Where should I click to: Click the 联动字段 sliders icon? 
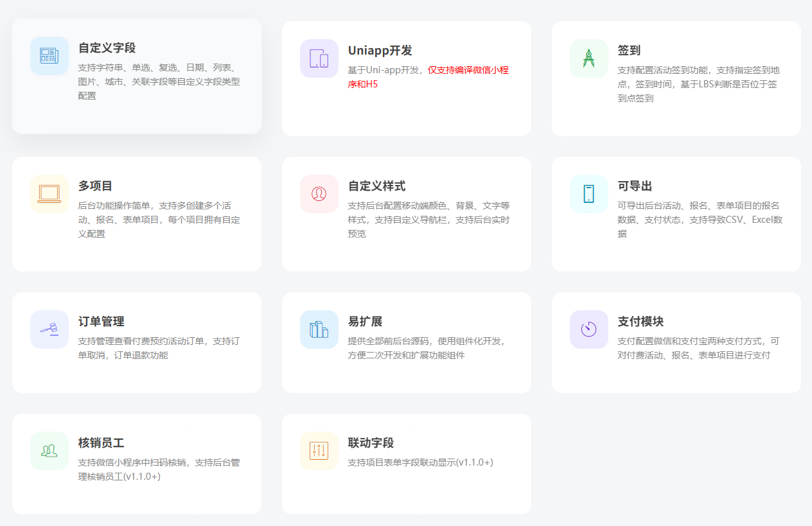319,451
